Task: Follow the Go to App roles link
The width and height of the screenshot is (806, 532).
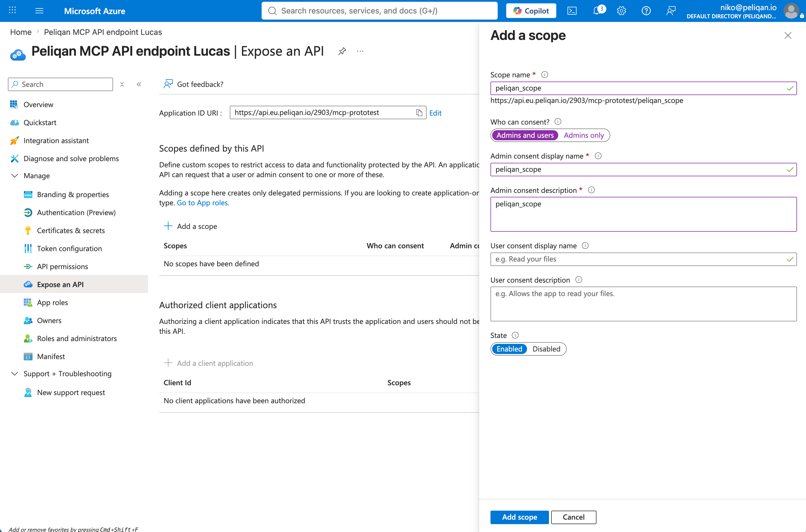Action: [203, 202]
